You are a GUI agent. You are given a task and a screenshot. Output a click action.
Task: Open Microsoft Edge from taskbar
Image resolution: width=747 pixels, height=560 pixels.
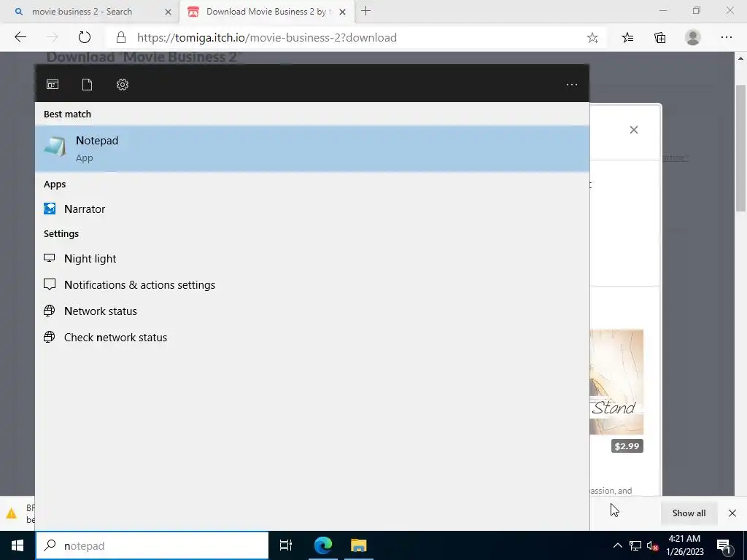click(323, 545)
